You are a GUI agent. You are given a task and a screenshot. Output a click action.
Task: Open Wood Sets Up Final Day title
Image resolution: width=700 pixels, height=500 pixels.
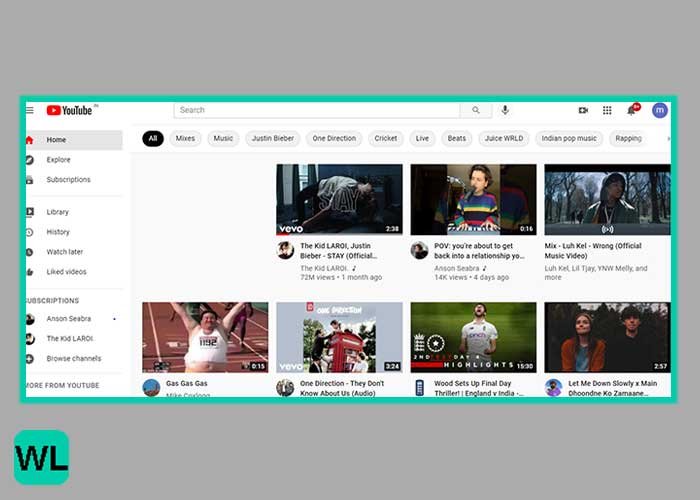point(479,388)
